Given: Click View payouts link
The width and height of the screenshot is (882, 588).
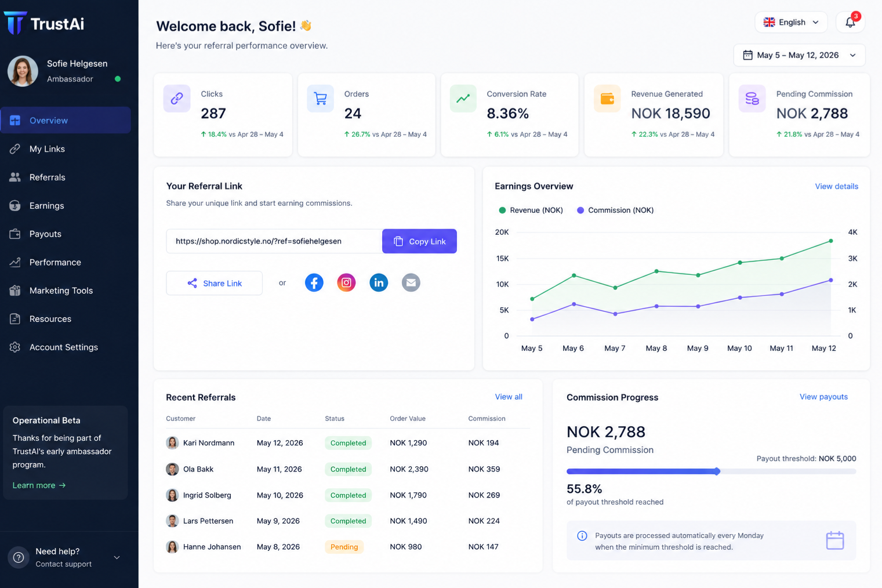Looking at the screenshot, I should point(823,397).
